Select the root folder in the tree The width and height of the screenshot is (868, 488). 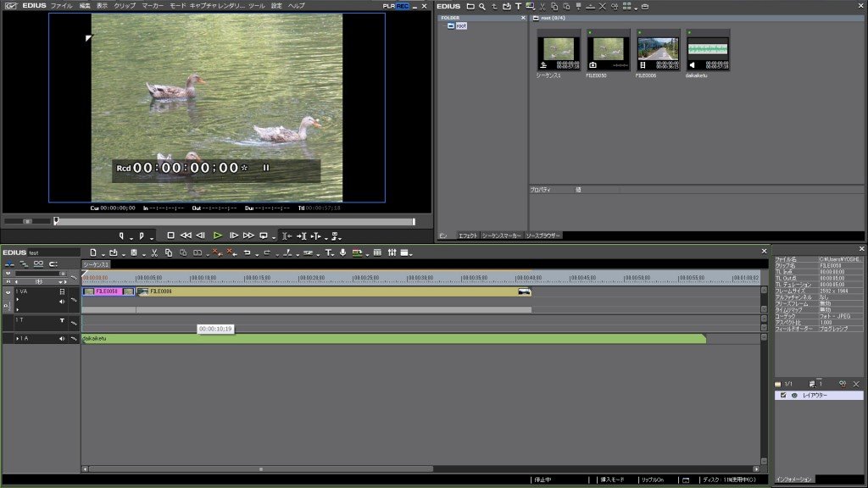tap(460, 26)
